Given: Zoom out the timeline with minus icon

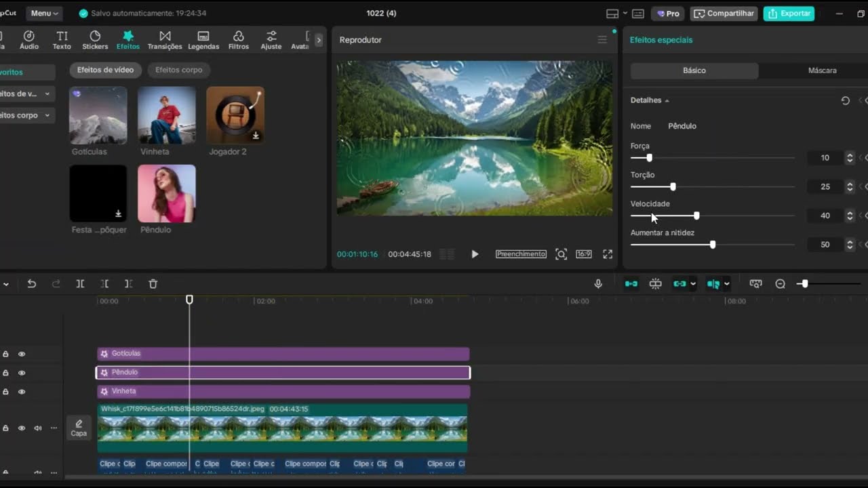Looking at the screenshot, I should tap(781, 284).
